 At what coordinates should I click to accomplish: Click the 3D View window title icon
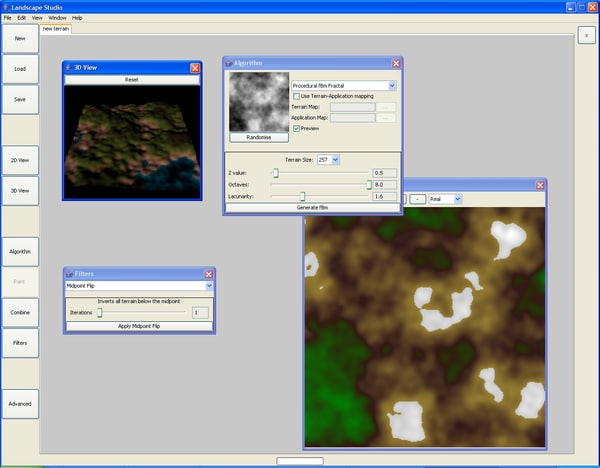[68, 68]
